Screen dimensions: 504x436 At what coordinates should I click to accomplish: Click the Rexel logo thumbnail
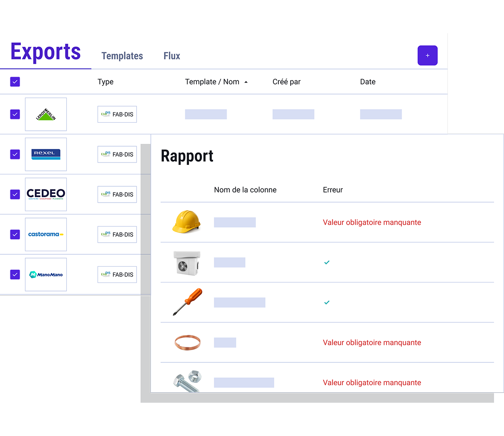click(x=46, y=154)
